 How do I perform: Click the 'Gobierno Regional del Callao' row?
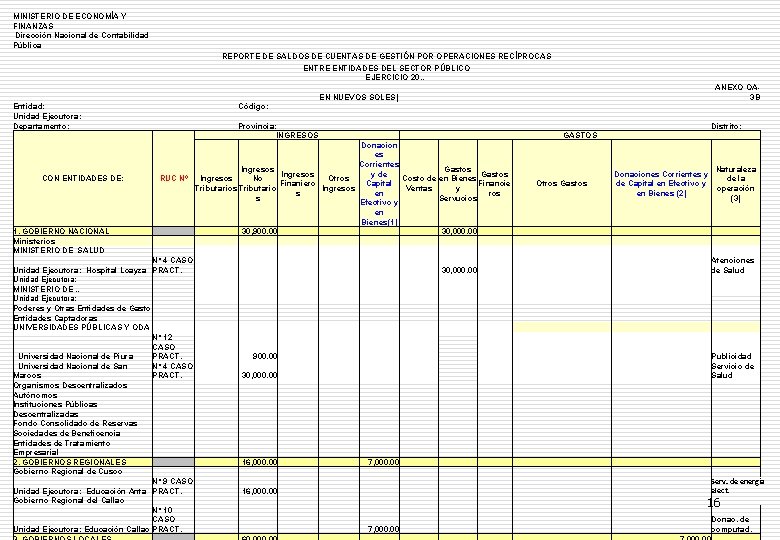pyautogui.click(x=69, y=501)
